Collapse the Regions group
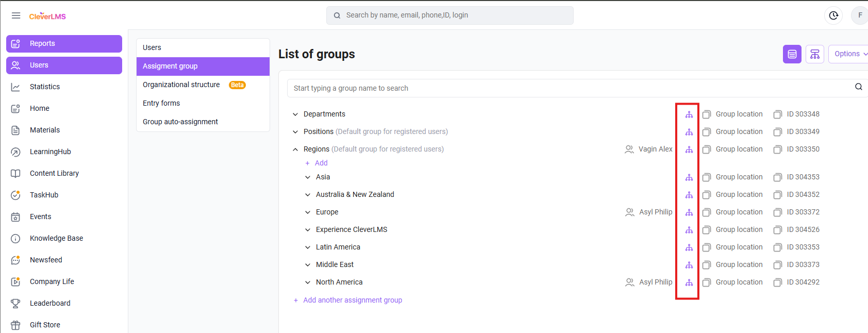 (x=295, y=149)
